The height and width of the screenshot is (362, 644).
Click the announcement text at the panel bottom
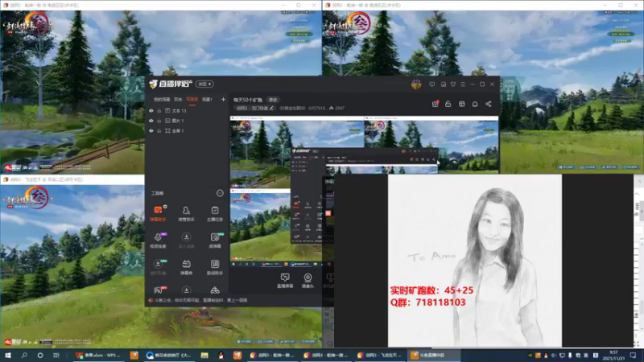click(200, 300)
